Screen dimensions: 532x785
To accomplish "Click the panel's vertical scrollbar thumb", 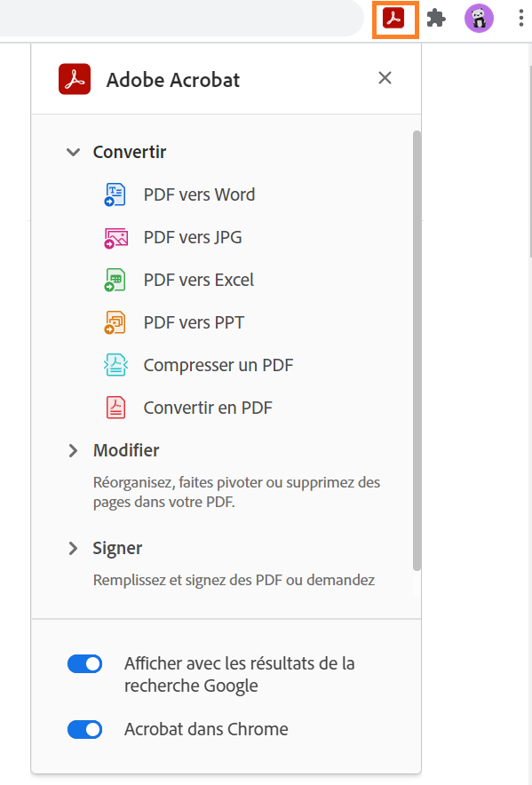I will coord(417,351).
